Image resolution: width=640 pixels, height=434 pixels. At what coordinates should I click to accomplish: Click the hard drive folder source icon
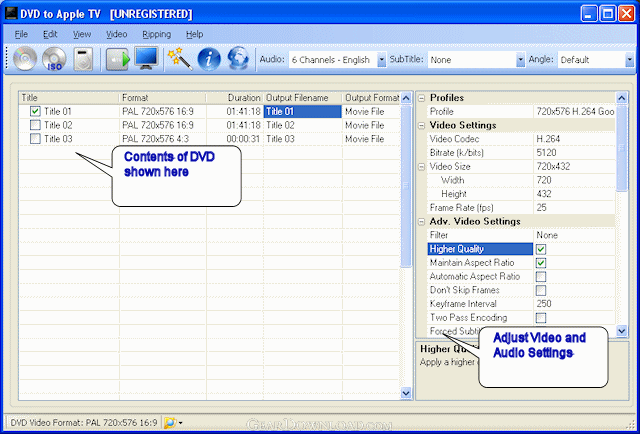(x=83, y=59)
